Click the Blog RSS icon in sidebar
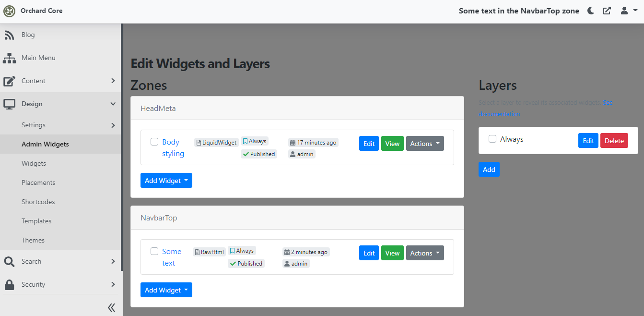Viewport: 644px width, 316px height. tap(9, 35)
